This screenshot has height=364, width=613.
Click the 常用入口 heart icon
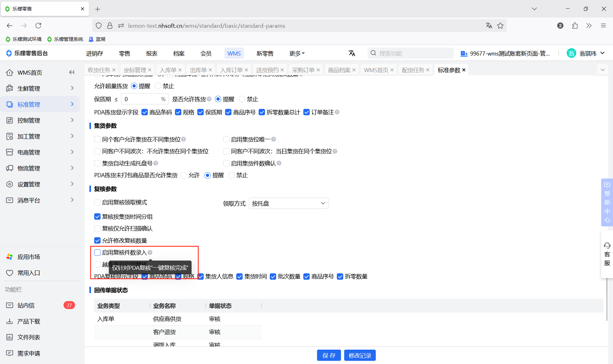coord(10,273)
